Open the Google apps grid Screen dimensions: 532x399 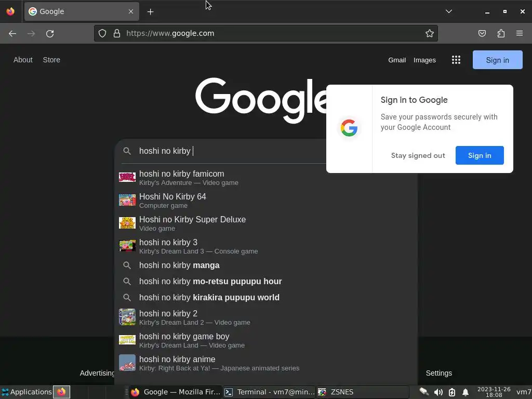pyautogui.click(x=456, y=60)
